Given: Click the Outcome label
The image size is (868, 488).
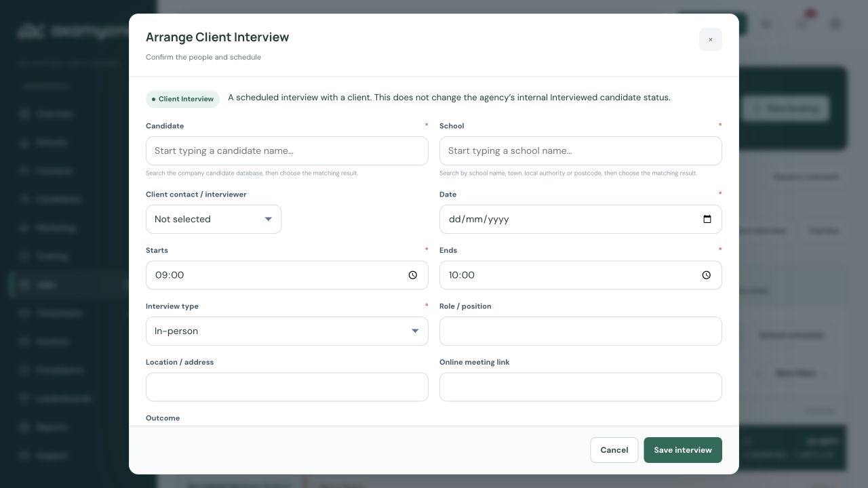Looking at the screenshot, I should pos(163,418).
